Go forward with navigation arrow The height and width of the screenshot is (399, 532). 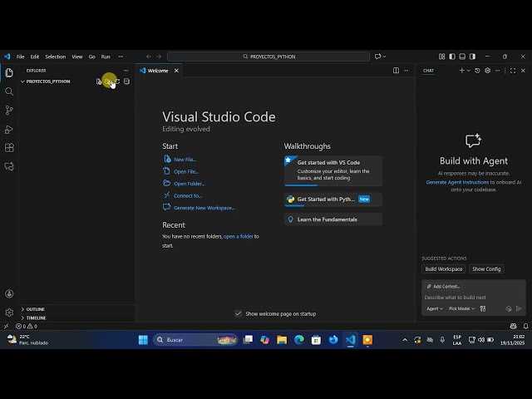(159, 57)
